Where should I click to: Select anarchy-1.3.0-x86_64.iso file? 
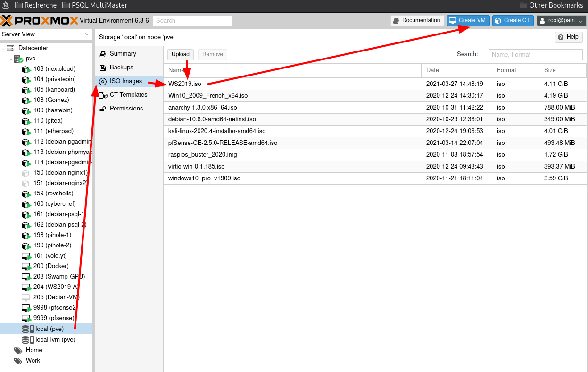[203, 108]
